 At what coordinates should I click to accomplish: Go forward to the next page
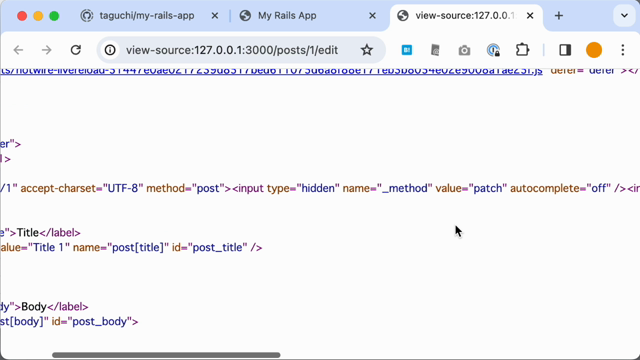(x=47, y=50)
